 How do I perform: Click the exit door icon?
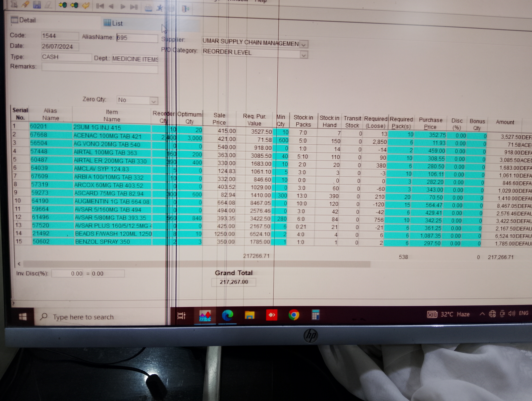coord(185,9)
